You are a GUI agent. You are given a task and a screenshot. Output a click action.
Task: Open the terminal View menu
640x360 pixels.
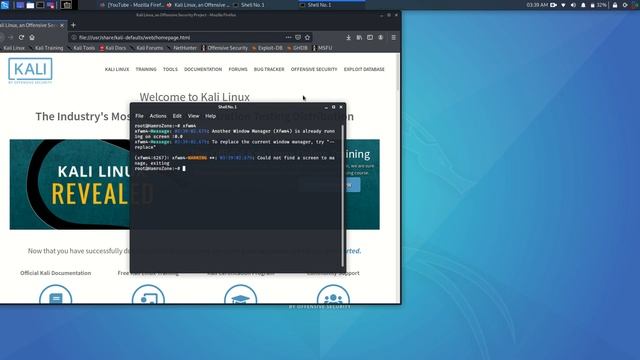pos(193,116)
